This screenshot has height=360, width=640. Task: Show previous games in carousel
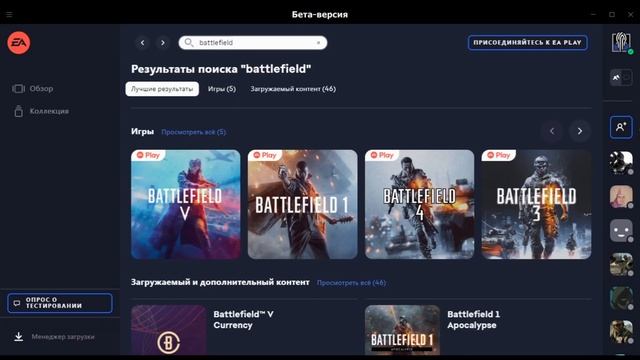[x=552, y=131]
